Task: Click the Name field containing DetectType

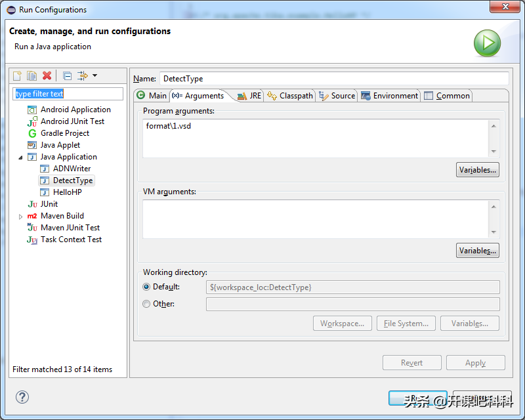Action: tap(334, 79)
